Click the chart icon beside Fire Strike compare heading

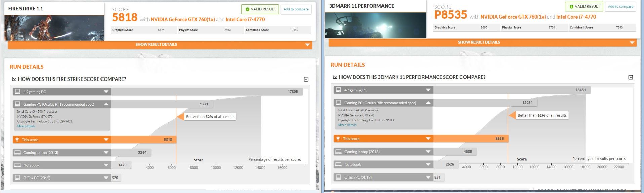(x=14, y=79)
